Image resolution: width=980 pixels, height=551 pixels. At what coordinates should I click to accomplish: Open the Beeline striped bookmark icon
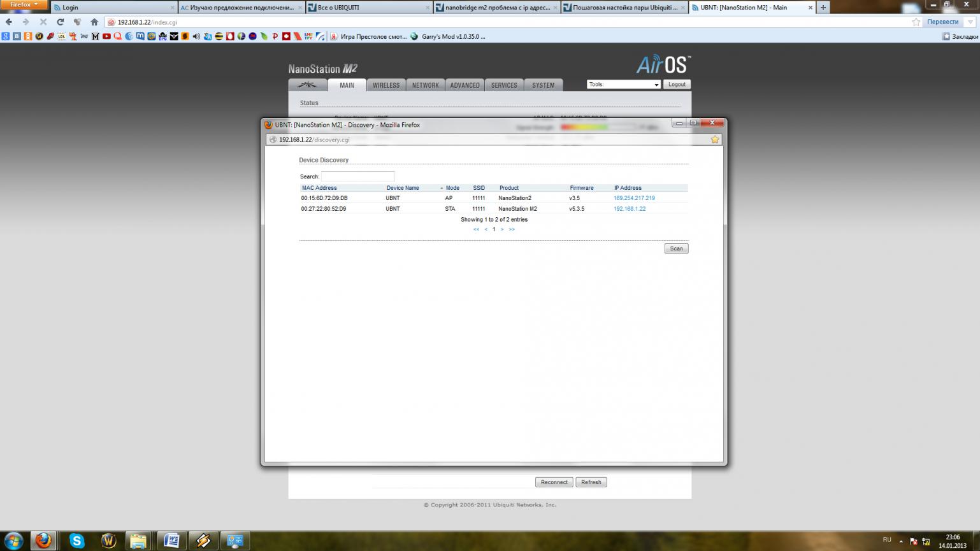point(219,36)
